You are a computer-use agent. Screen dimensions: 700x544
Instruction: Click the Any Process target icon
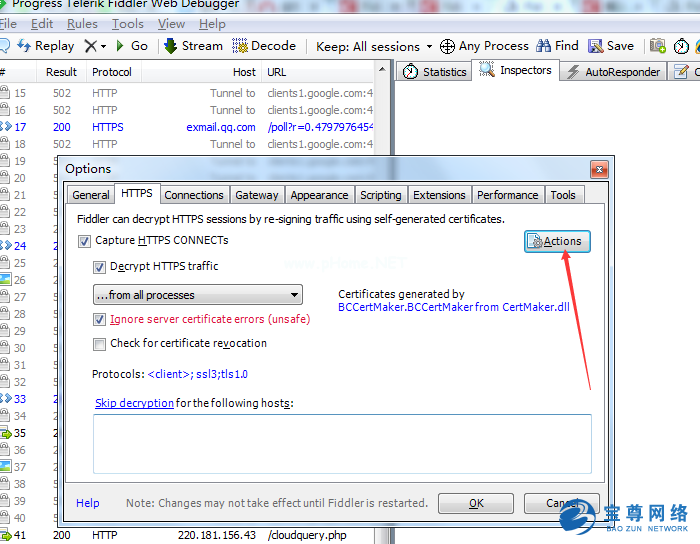click(447, 46)
